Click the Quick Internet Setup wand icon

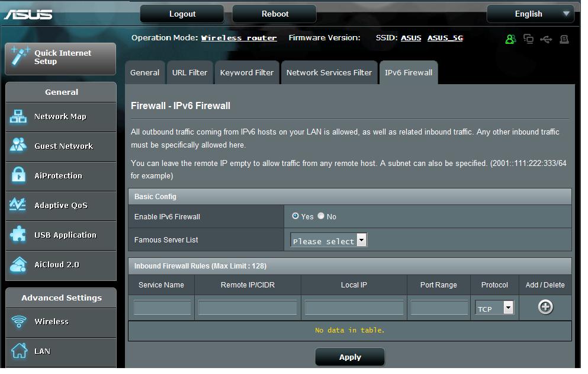point(20,57)
